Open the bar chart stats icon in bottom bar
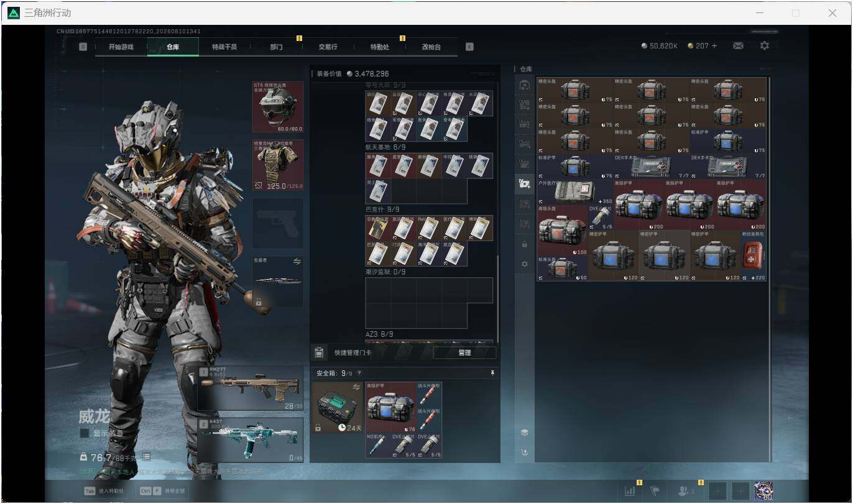The height and width of the screenshot is (504, 853). (x=630, y=491)
